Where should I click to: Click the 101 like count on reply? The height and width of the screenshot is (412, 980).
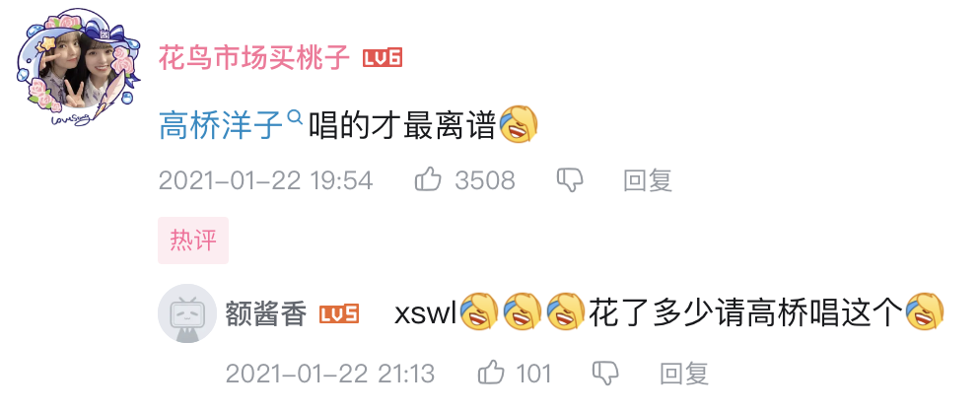click(533, 374)
